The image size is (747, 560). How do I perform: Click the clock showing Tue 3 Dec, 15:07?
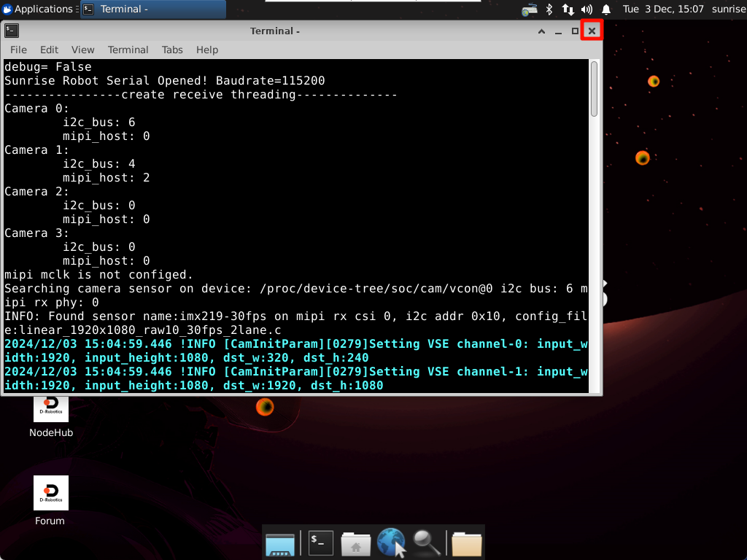tap(662, 9)
